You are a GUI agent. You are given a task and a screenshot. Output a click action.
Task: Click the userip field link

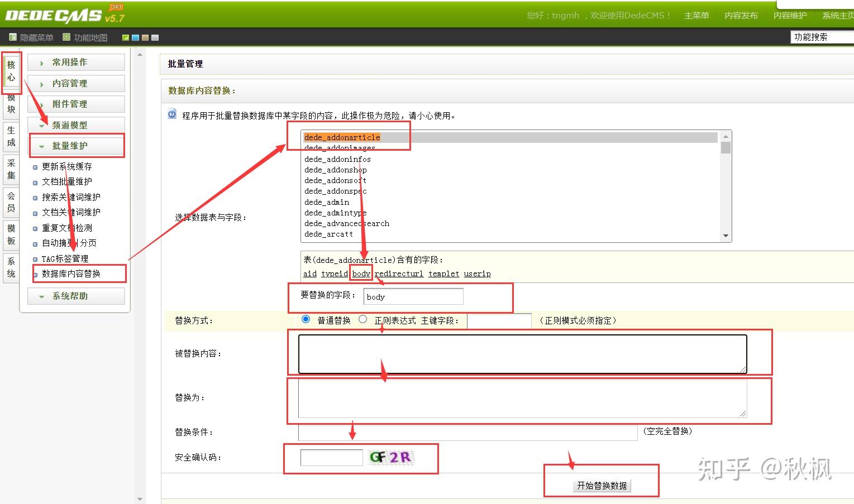pyautogui.click(x=477, y=273)
